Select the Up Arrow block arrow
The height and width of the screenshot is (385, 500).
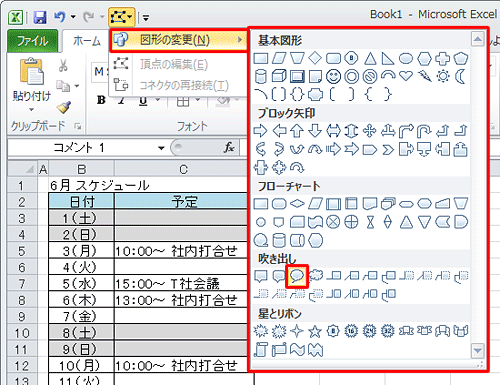pyautogui.click(x=297, y=131)
